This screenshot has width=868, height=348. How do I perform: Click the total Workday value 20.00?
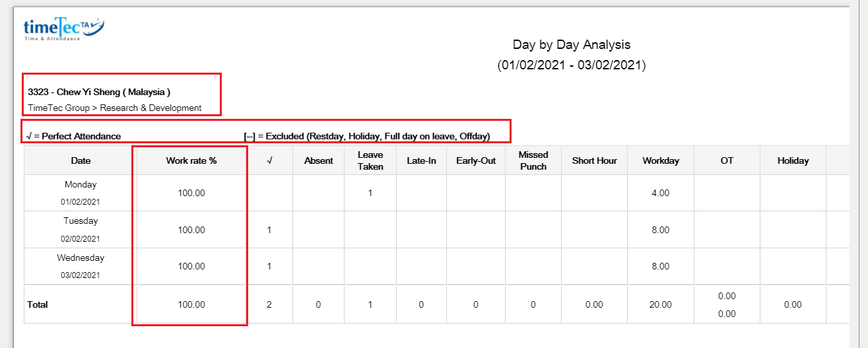(x=661, y=304)
